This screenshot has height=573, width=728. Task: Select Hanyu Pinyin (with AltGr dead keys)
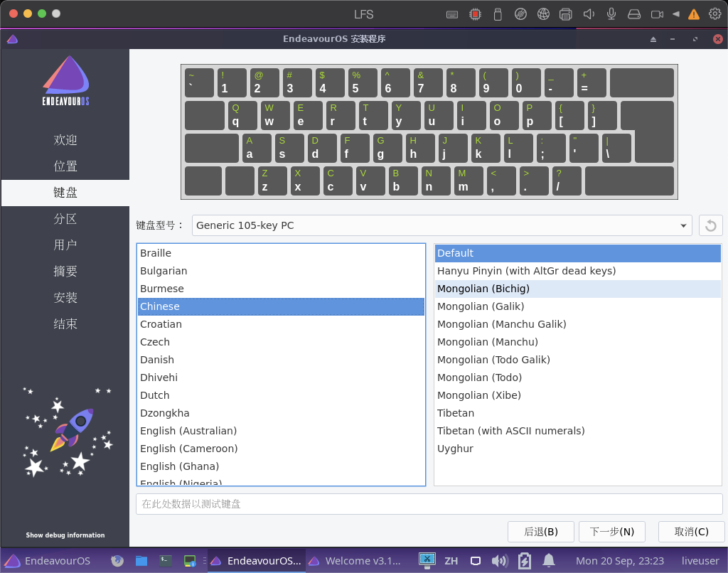pyautogui.click(x=577, y=271)
